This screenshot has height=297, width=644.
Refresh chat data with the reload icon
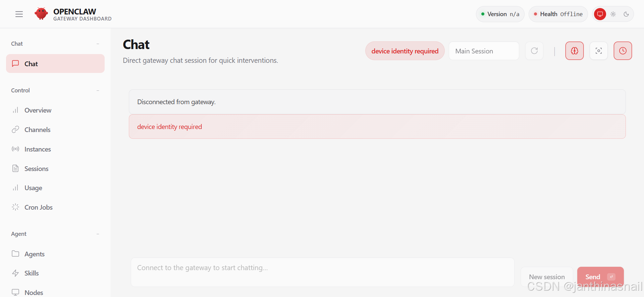point(534,51)
